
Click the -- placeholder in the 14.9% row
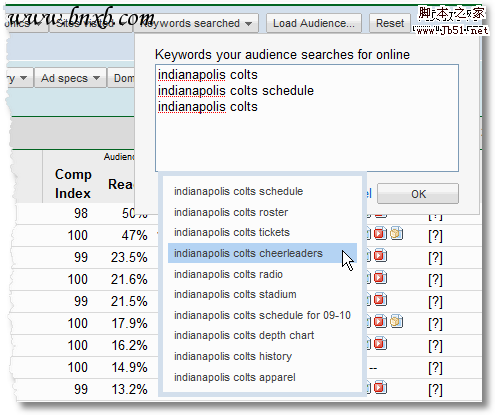[x=373, y=368]
